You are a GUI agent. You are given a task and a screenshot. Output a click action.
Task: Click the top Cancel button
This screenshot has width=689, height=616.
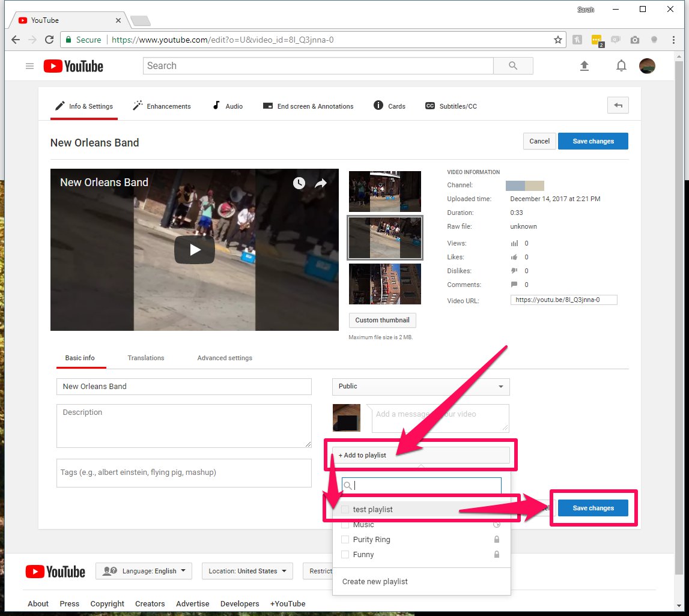[x=539, y=141]
